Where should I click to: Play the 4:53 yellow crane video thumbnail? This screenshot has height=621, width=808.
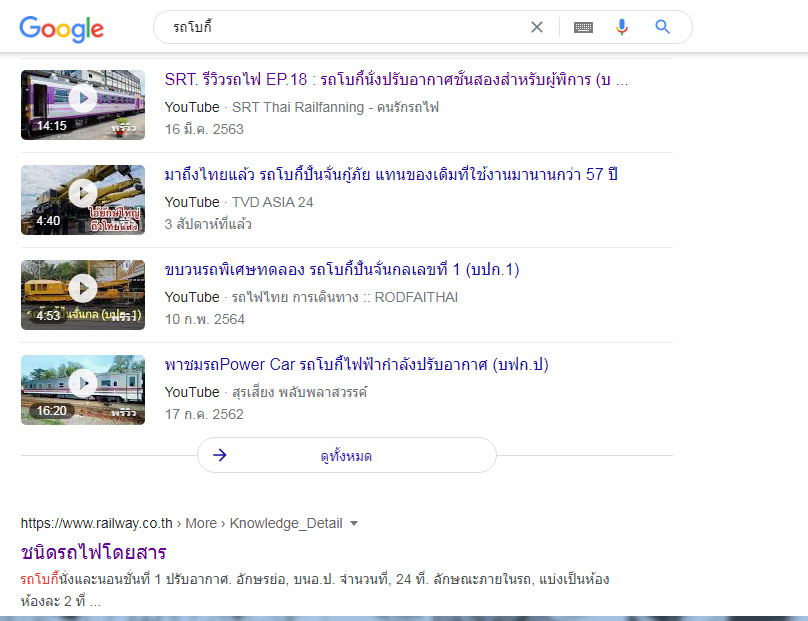coord(83,295)
